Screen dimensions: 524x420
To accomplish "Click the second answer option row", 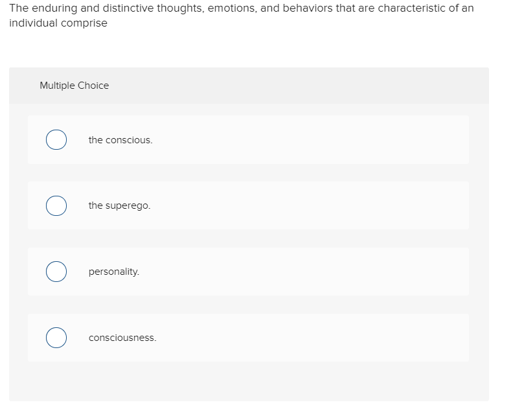I will tap(249, 205).
